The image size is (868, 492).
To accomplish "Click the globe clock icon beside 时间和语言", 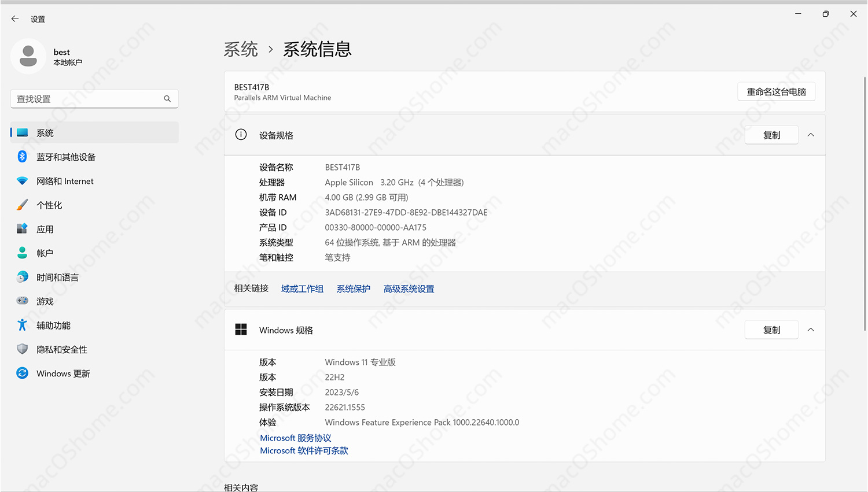I will coord(23,277).
